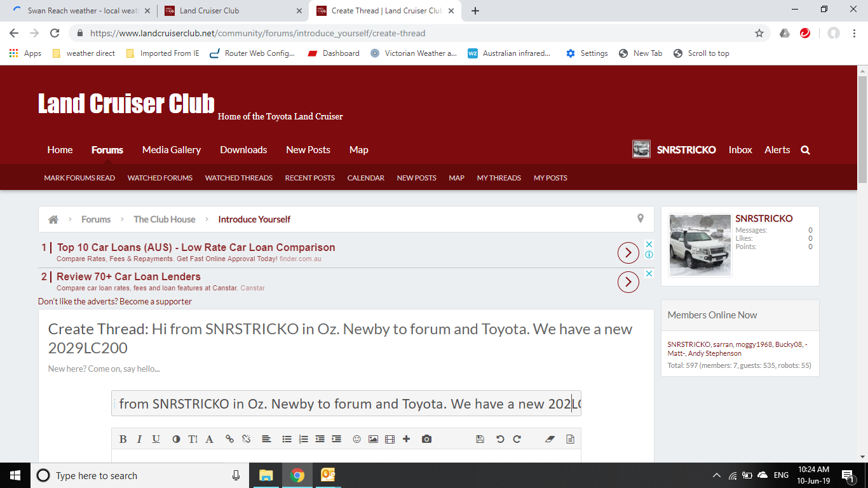Reload the page in Chrome
The height and width of the screenshot is (488, 868).
55,33
